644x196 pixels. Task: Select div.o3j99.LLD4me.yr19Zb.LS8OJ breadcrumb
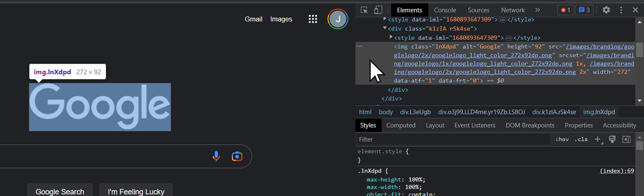click(482, 112)
